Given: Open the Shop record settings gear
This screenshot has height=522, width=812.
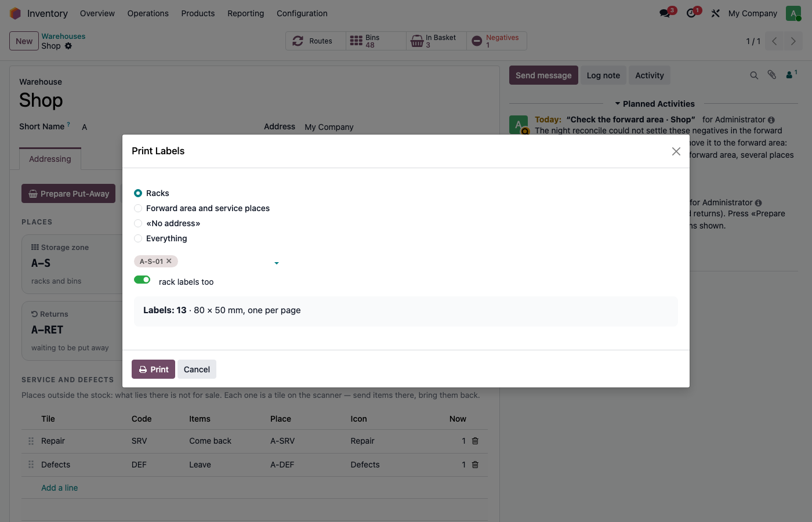Looking at the screenshot, I should [x=68, y=46].
